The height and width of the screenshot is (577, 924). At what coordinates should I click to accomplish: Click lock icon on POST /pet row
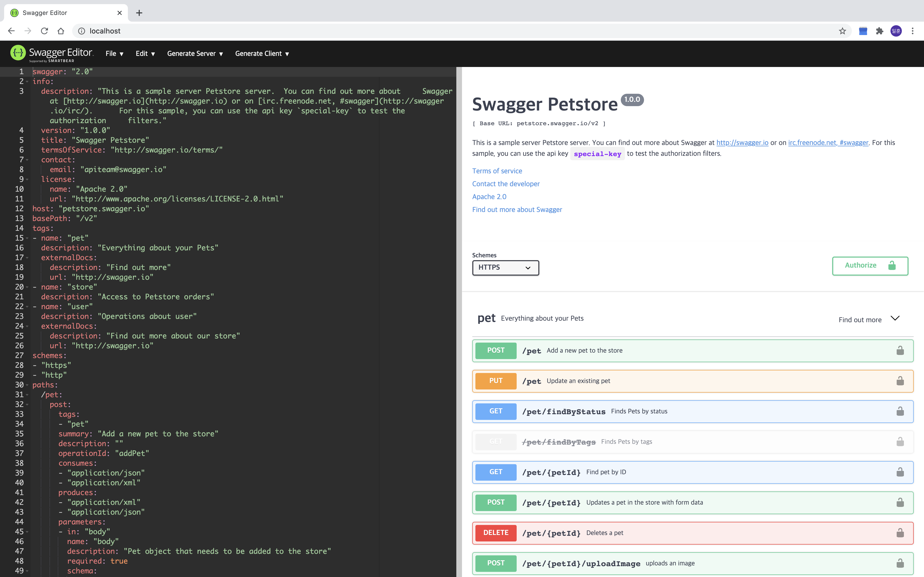click(x=900, y=350)
